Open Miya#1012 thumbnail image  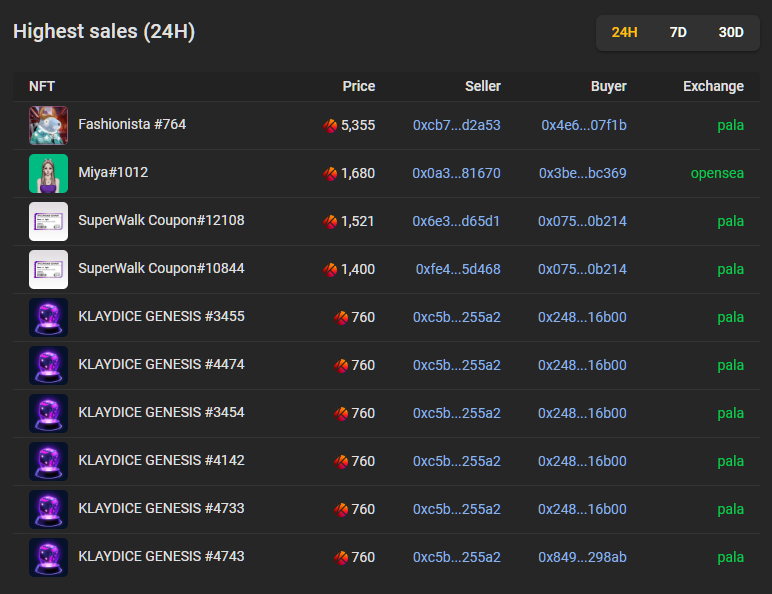click(48, 173)
